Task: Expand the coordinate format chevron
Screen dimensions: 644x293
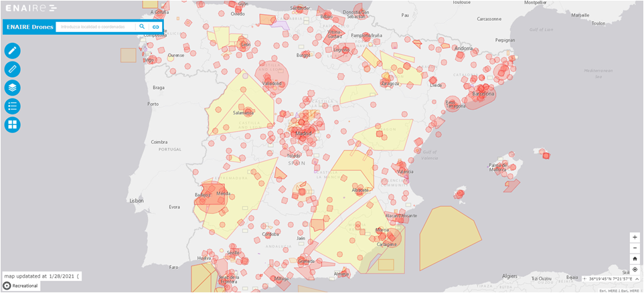Action: (637, 279)
